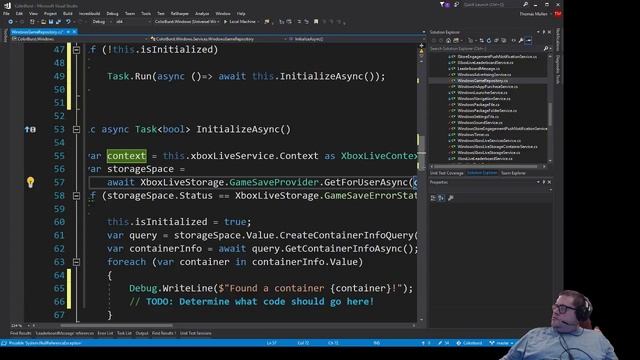The image size is (640, 360).
Task: Click the notifications flag icon in title bar
Action: point(444,4)
